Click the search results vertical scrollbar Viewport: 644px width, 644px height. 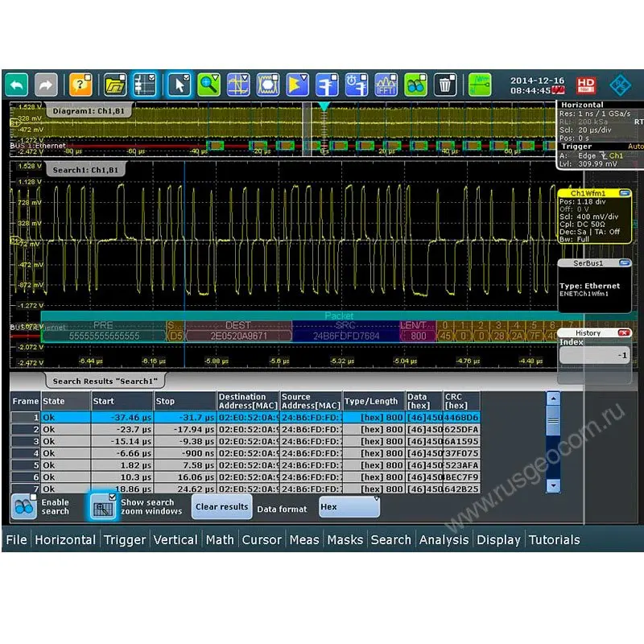[x=553, y=441]
